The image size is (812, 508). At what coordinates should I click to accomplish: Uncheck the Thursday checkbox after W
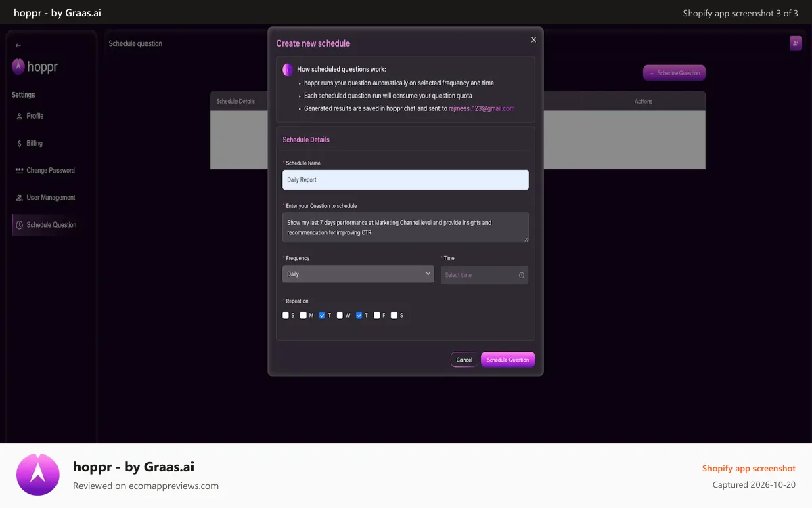[x=359, y=315]
